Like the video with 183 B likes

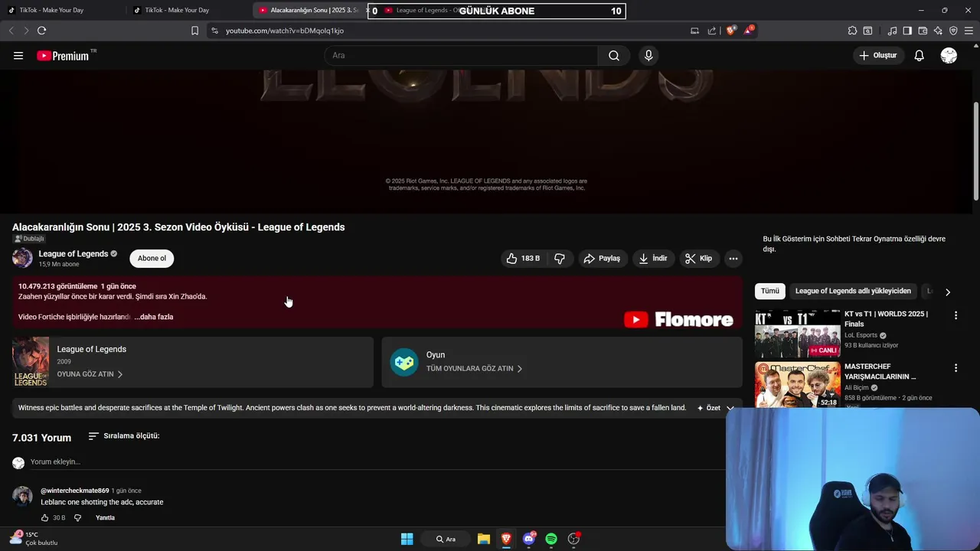[x=524, y=259]
